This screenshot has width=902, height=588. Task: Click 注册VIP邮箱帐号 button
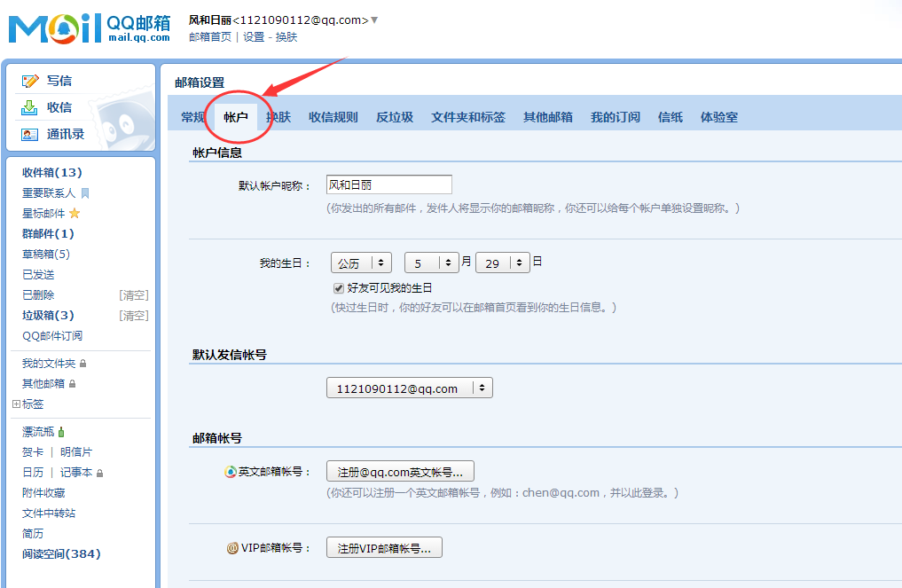click(384, 548)
